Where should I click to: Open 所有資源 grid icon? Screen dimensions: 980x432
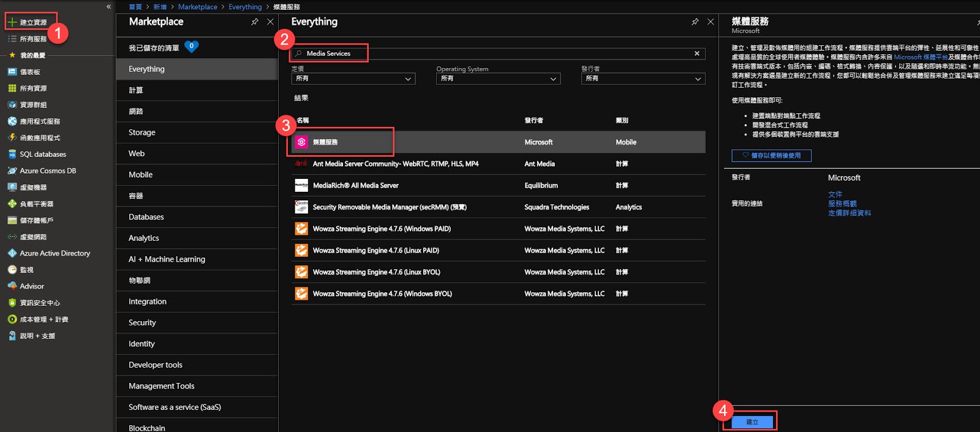tap(12, 88)
